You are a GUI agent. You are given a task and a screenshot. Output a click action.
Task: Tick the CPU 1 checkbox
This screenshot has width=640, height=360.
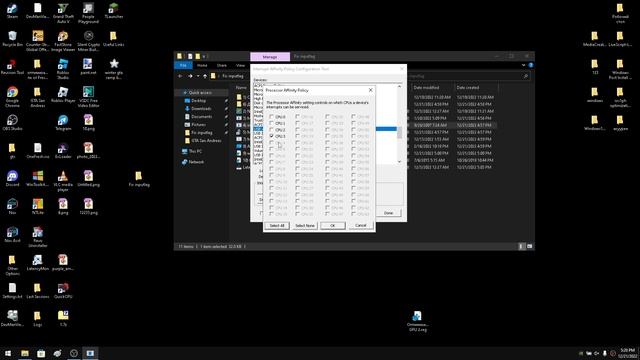tap(271, 123)
